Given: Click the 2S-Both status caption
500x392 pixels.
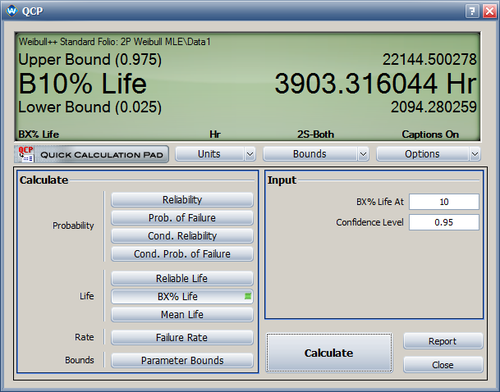Looking at the screenshot, I should [316, 134].
